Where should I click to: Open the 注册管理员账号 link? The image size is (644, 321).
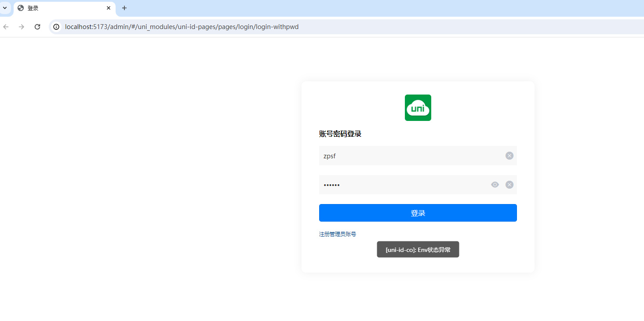click(338, 234)
